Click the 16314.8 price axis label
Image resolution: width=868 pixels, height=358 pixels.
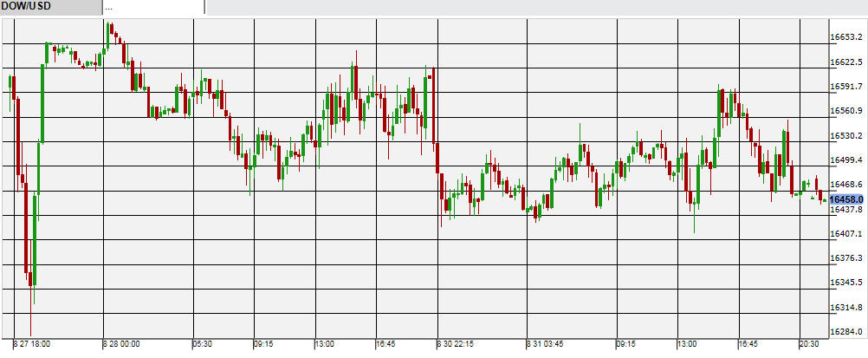pyautogui.click(x=847, y=308)
